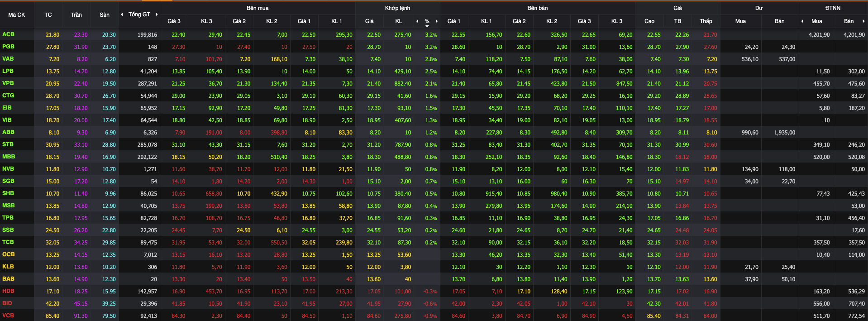868x321 pixels.
Task: Click the Sàn floor price header
Action: click(x=105, y=15)
